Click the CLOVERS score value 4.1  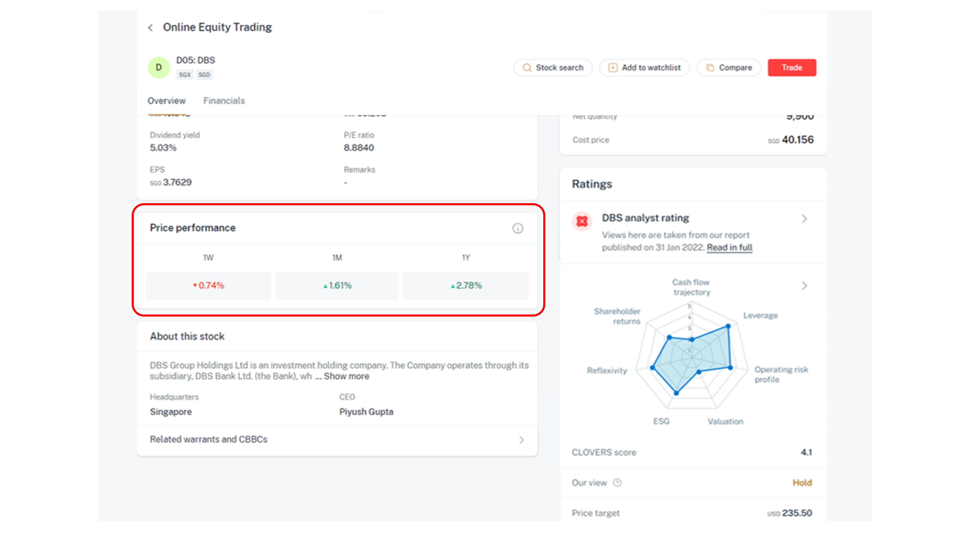(x=806, y=452)
